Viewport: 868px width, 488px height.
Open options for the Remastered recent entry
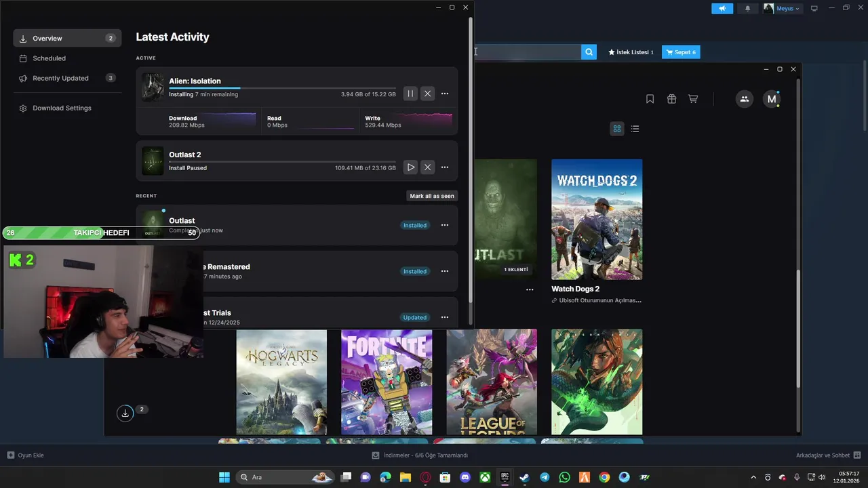445,271
